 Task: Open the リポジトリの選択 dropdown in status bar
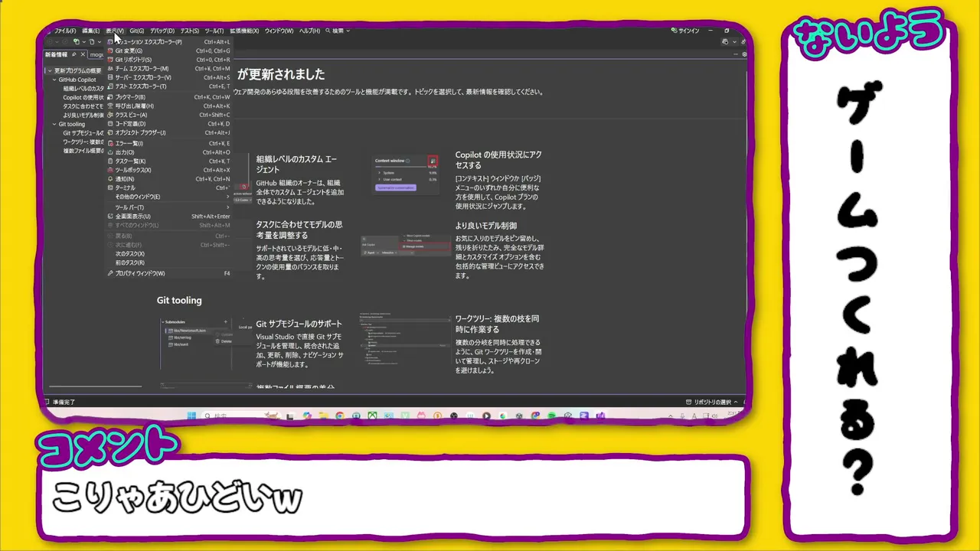click(x=712, y=402)
